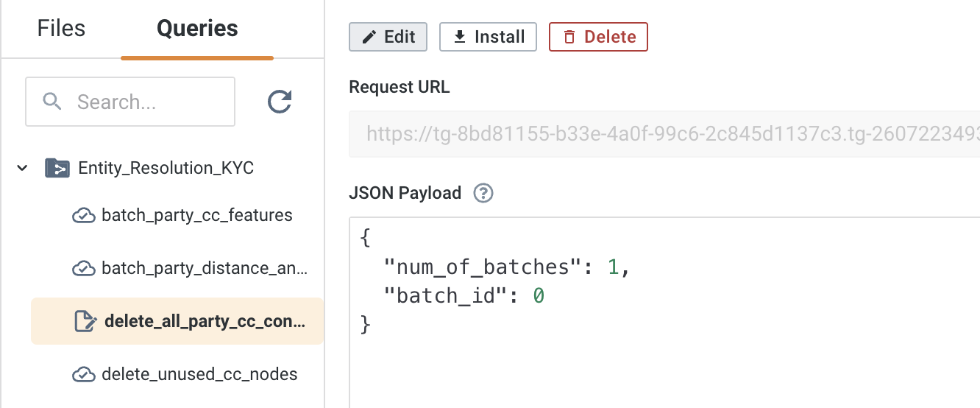The image size is (980, 408).
Task: Click the Request URL label
Action: tap(400, 87)
